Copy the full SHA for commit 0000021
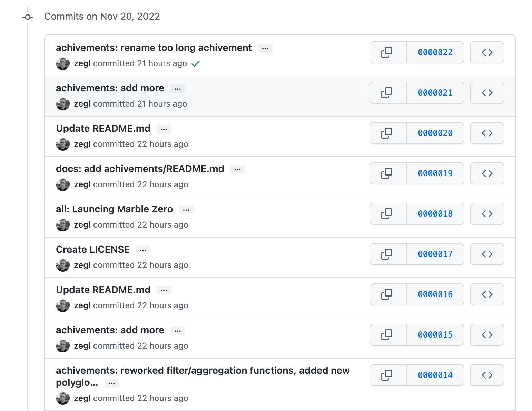Viewport: 532px width, 411px height. point(387,93)
